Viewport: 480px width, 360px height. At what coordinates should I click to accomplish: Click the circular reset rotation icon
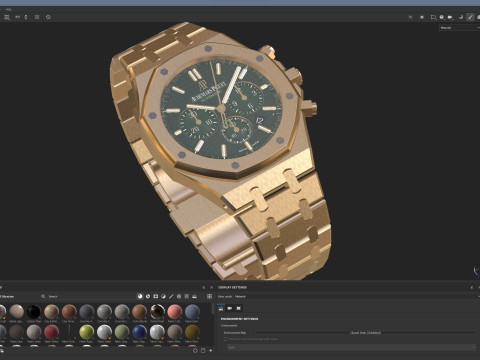(x=48, y=17)
